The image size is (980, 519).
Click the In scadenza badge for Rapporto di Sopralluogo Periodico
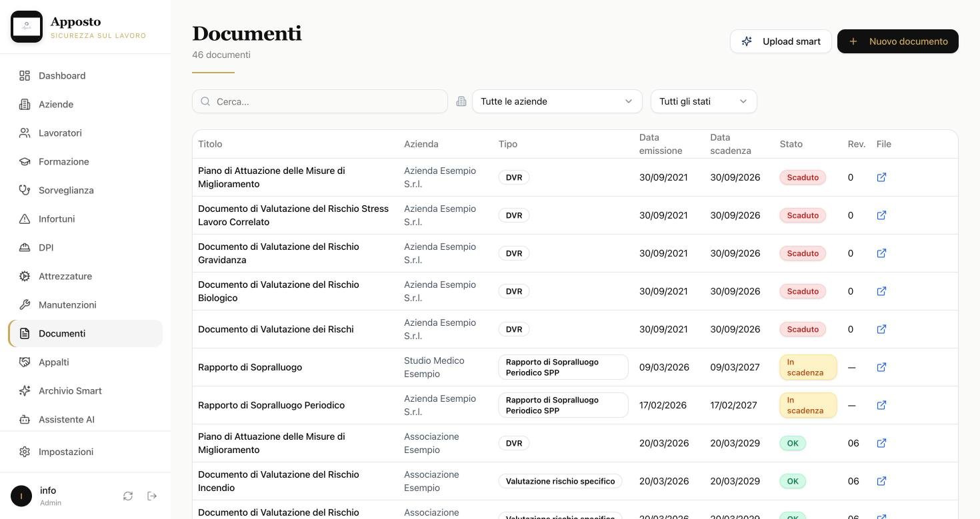(x=808, y=405)
